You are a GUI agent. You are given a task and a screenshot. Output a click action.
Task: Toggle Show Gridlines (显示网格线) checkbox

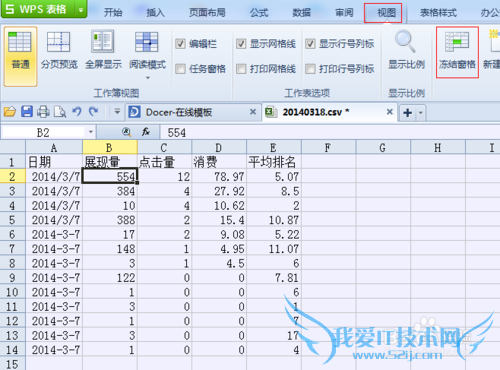click(x=241, y=44)
